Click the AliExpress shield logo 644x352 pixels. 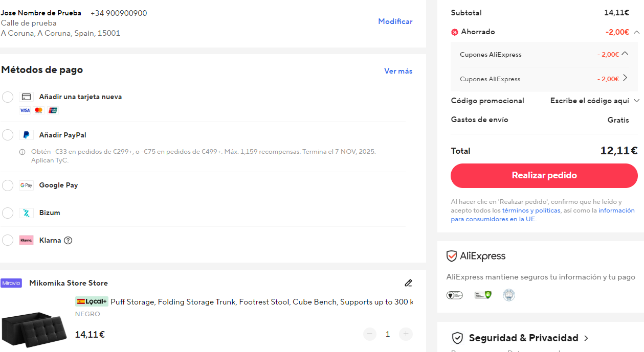(x=476, y=256)
